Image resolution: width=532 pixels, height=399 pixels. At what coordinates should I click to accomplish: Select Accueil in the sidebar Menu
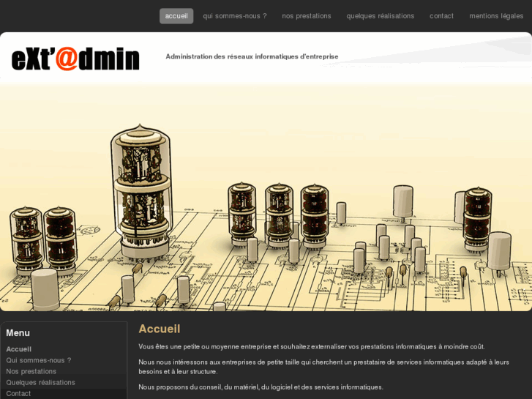click(x=19, y=349)
